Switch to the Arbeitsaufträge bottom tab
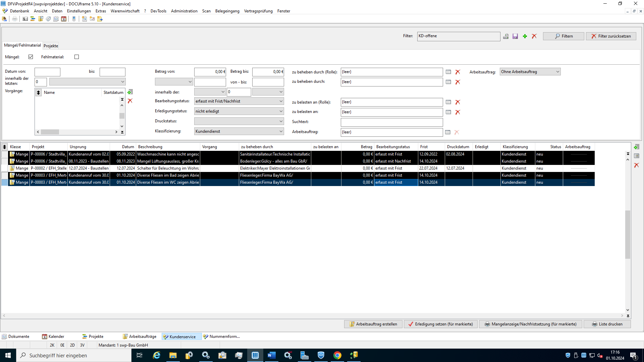The image size is (644, 362). [x=140, y=337]
